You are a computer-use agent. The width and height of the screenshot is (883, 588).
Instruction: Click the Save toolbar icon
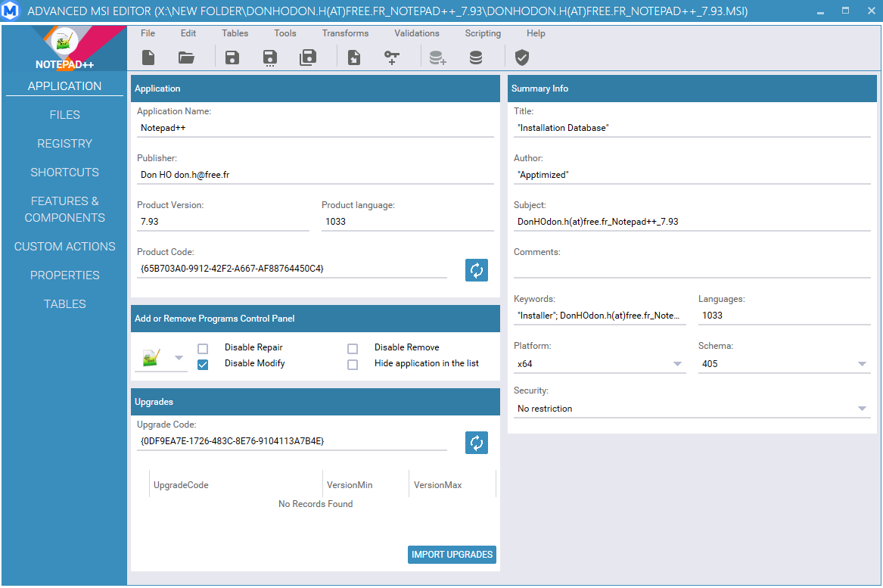(x=232, y=58)
